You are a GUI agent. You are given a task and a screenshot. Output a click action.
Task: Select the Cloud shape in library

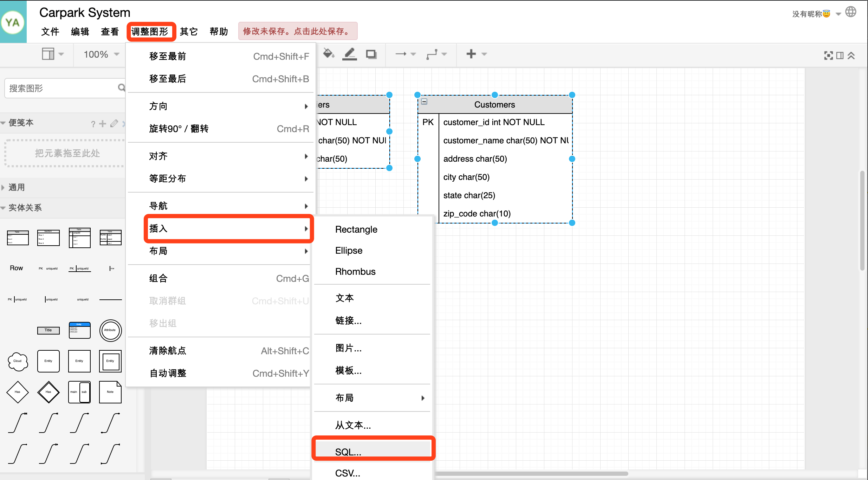click(x=18, y=361)
